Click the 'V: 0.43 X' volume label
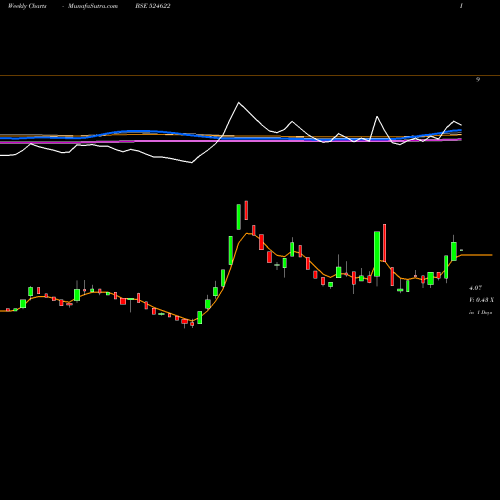The image size is (500, 500). coord(481,300)
